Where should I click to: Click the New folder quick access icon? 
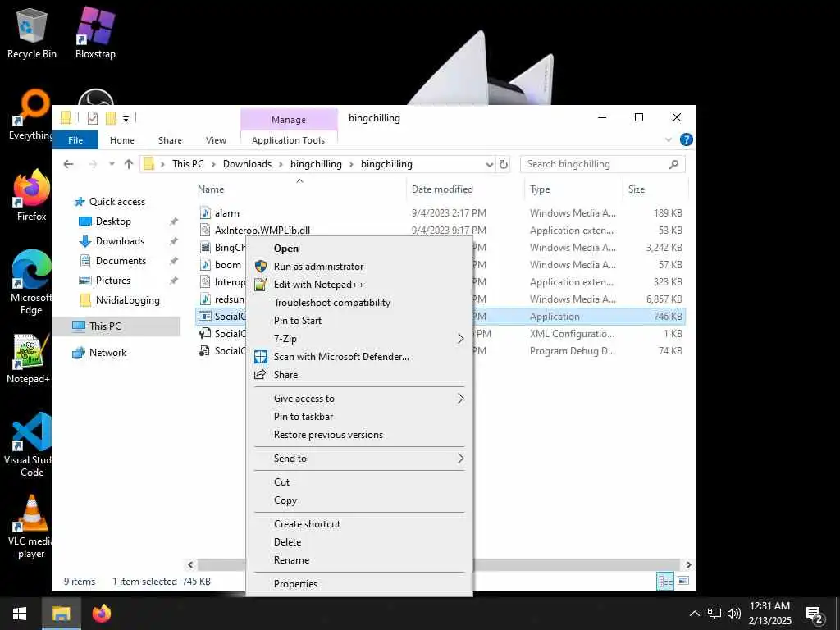(x=111, y=118)
